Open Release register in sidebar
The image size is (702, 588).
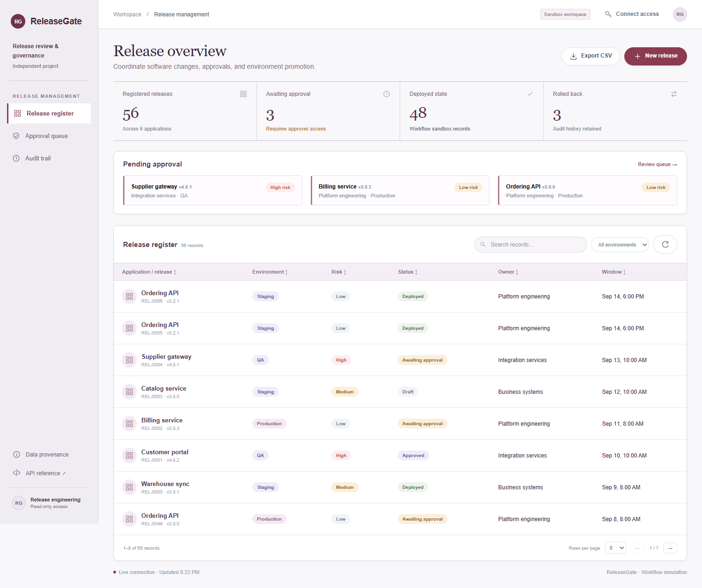[49, 114]
